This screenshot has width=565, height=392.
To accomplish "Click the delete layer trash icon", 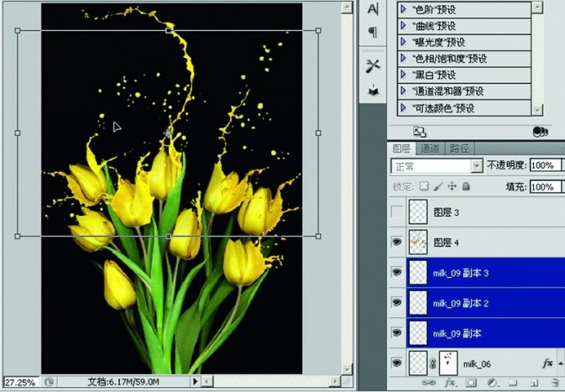I will [x=555, y=383].
